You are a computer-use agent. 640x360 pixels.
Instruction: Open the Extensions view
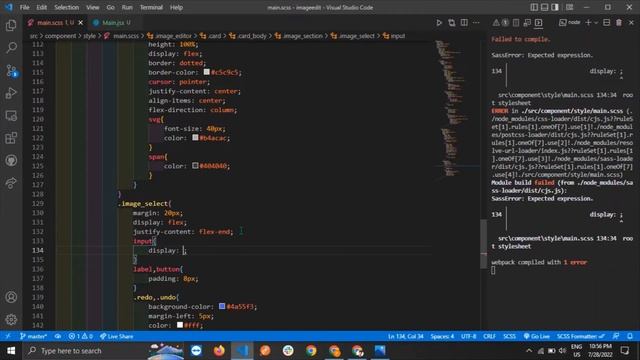pos(11,138)
